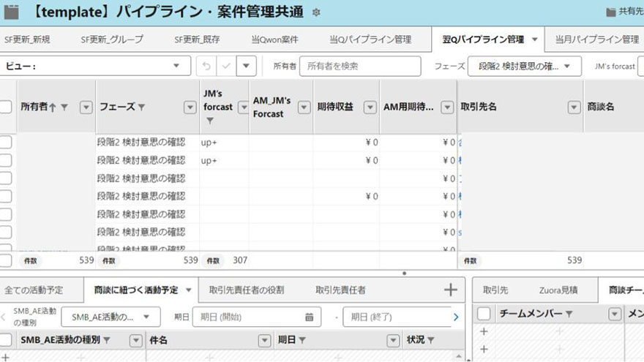Open the calendar icon in 期日 (開始) field
Viewport: 644px width, 362px height.
click(x=310, y=317)
